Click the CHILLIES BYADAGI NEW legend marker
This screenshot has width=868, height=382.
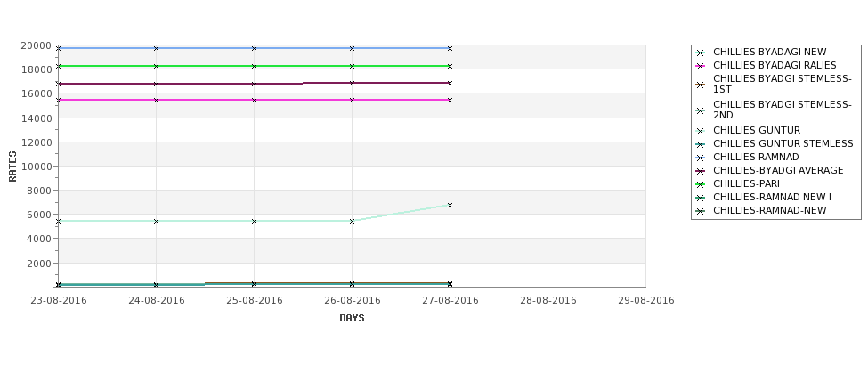pos(701,53)
